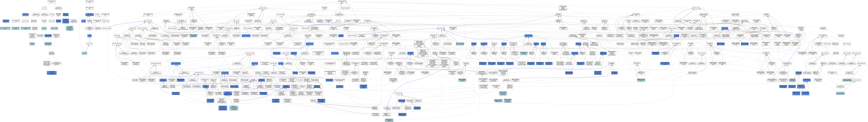The height and width of the screenshot is (122, 868).
Task: Click the blue 'cytoplasm' node
Action: click(x=84, y=21)
